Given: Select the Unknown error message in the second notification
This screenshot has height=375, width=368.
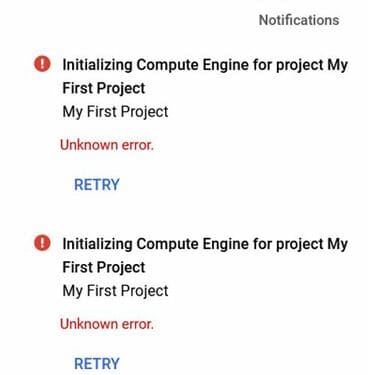Looking at the screenshot, I should coord(107,324).
